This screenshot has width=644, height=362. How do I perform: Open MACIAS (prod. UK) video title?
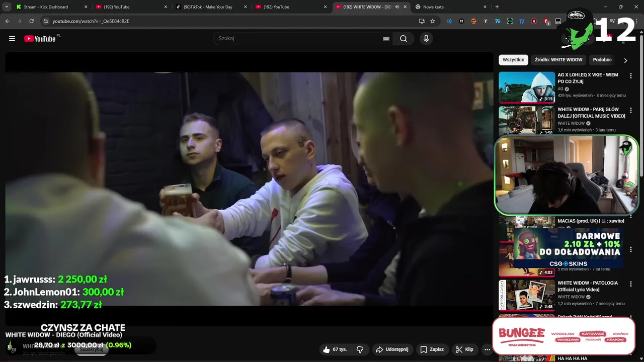[591, 221]
